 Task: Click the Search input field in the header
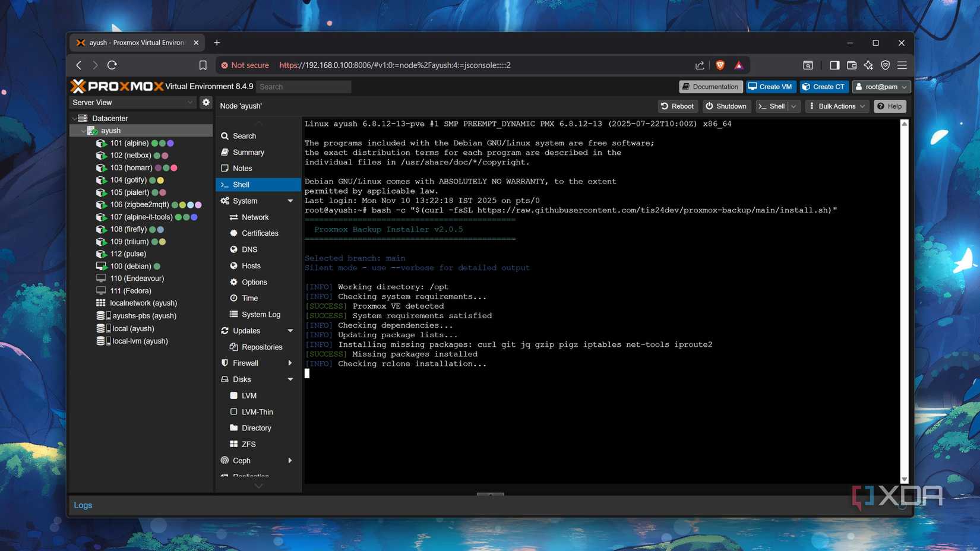304,86
